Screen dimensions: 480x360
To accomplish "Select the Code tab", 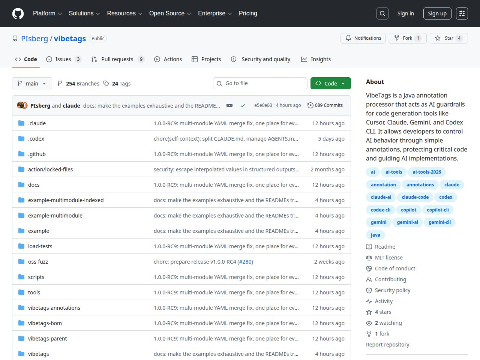I will (x=26, y=59).
